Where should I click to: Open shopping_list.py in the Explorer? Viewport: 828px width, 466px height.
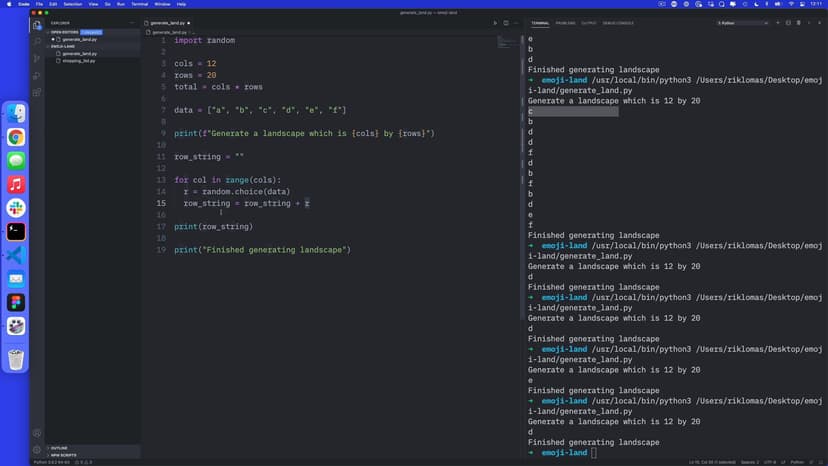80,60
